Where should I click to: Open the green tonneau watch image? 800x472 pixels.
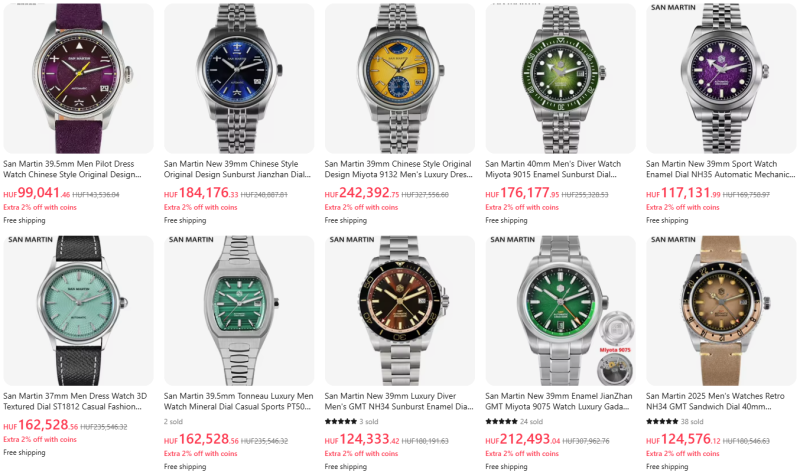coord(239,310)
